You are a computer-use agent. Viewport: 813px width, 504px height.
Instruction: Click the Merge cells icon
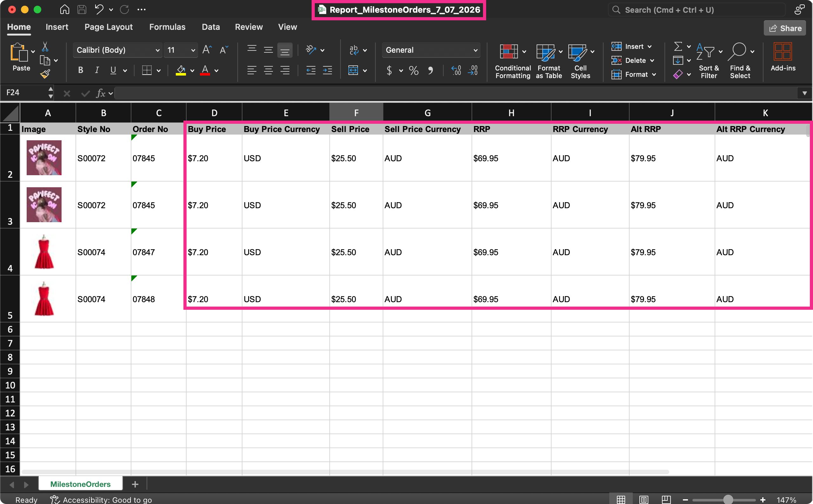(x=353, y=70)
